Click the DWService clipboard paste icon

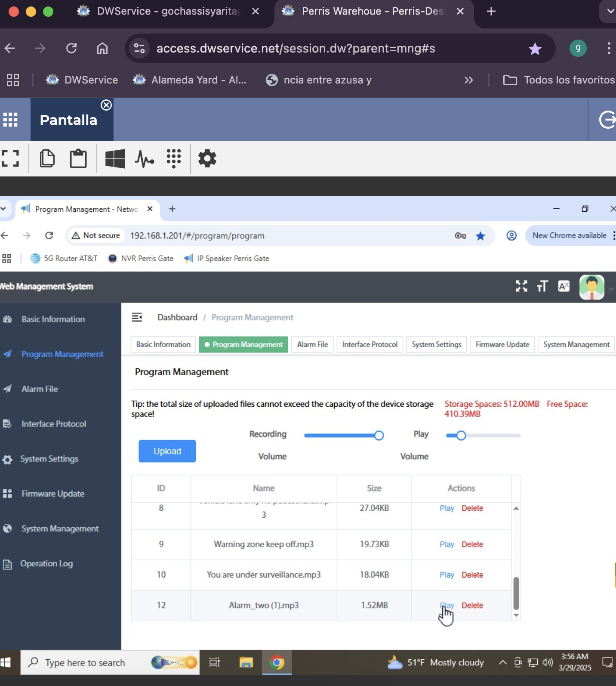[x=78, y=158]
